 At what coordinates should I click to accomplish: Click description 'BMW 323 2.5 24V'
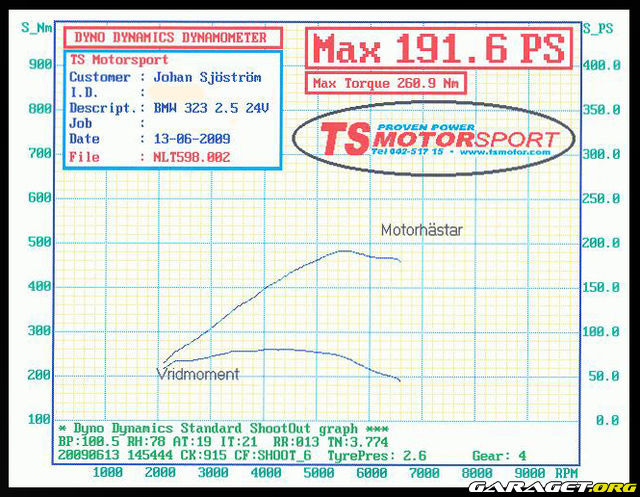211,108
